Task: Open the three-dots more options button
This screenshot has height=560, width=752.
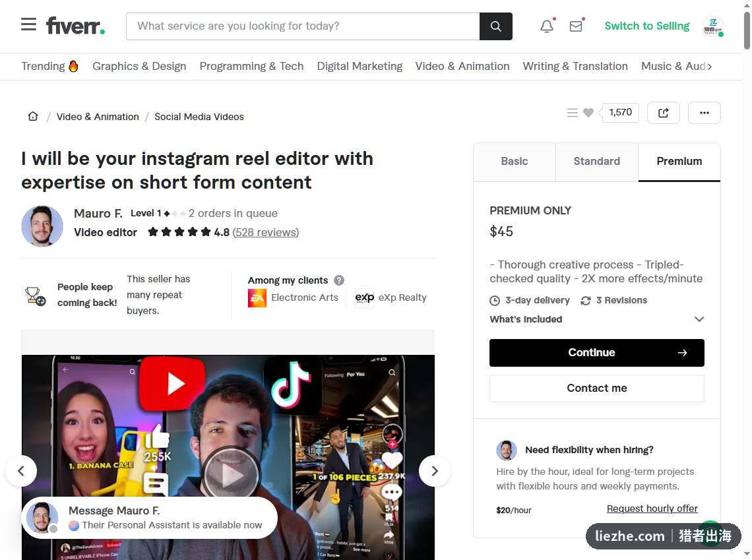Action: (704, 113)
